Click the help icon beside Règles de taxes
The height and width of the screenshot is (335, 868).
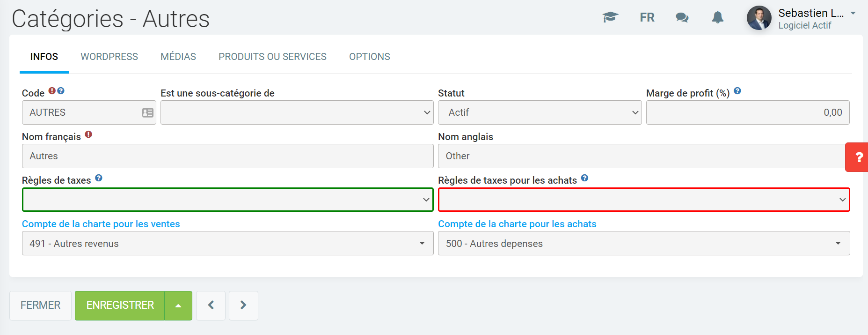click(99, 178)
